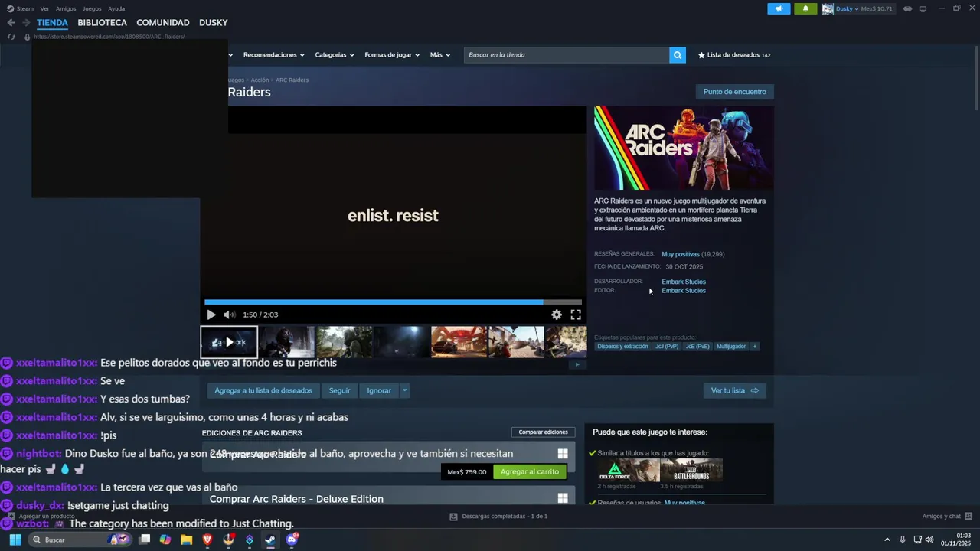
Task: Enter fullscreen video mode
Action: [576, 315]
